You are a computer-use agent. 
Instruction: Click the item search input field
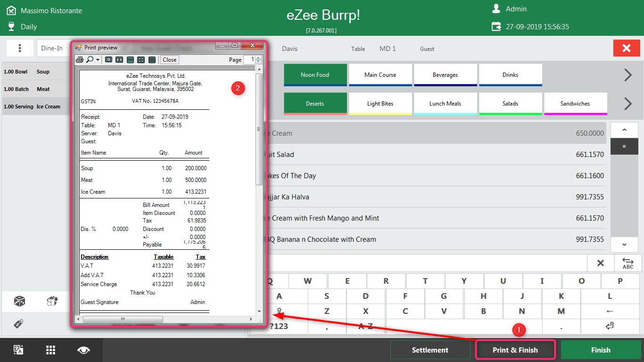427,263
